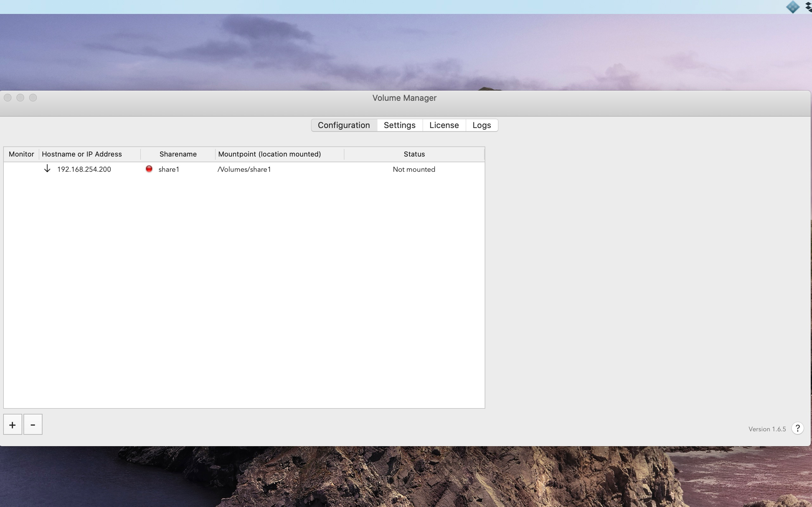Remove share using the minus button
The width and height of the screenshot is (812, 507).
tap(33, 425)
